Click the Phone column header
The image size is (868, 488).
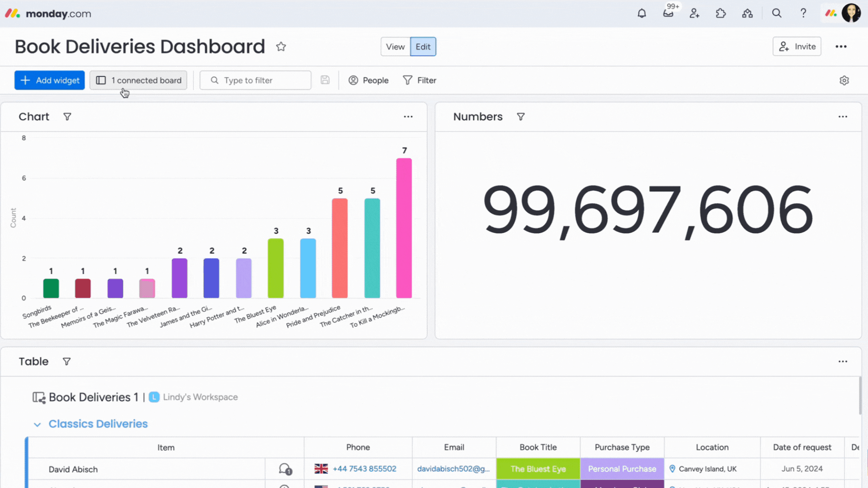(358, 447)
